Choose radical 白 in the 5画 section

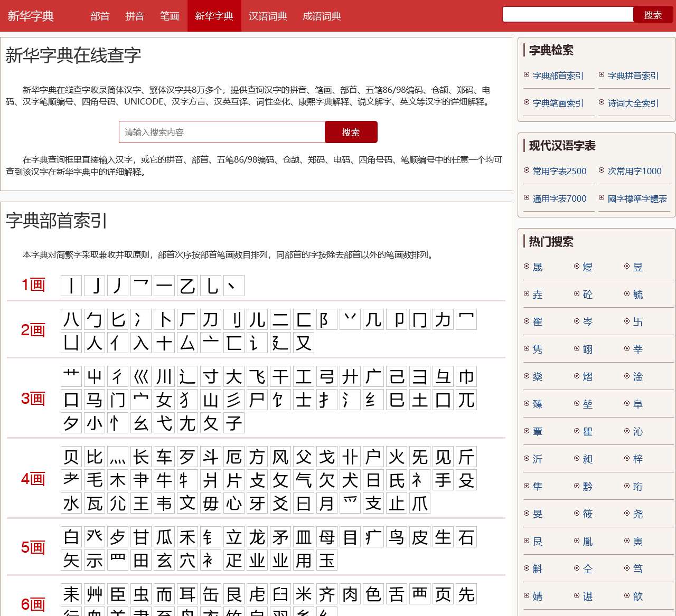pos(71,537)
